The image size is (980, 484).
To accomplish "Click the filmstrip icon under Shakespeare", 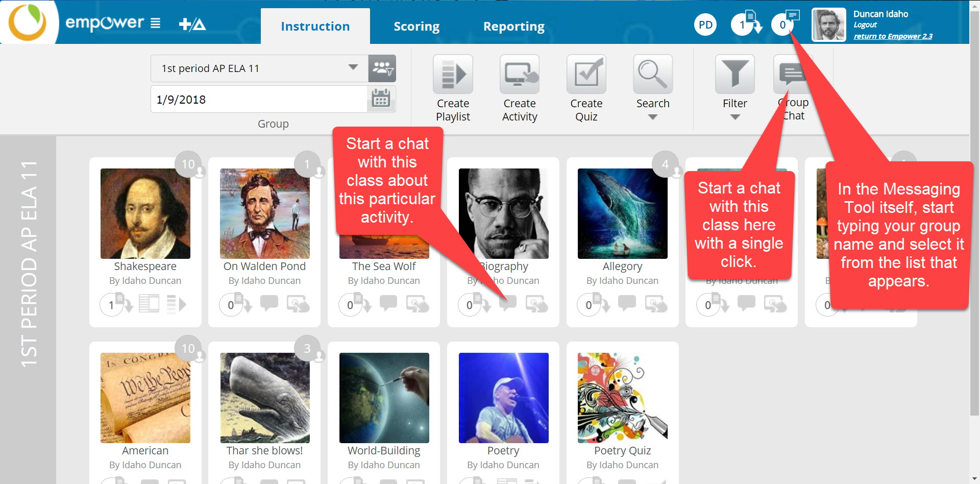I will click(x=149, y=304).
